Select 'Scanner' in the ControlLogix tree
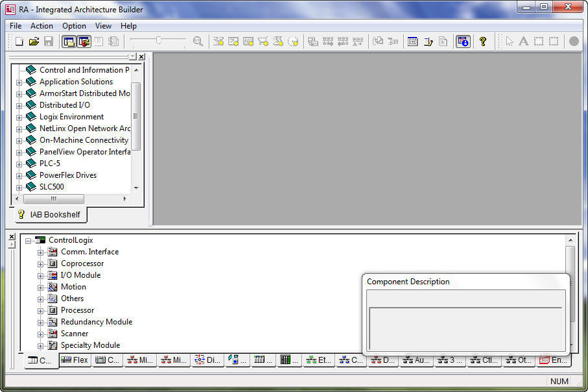The width and height of the screenshot is (588, 392). pyautogui.click(x=75, y=334)
